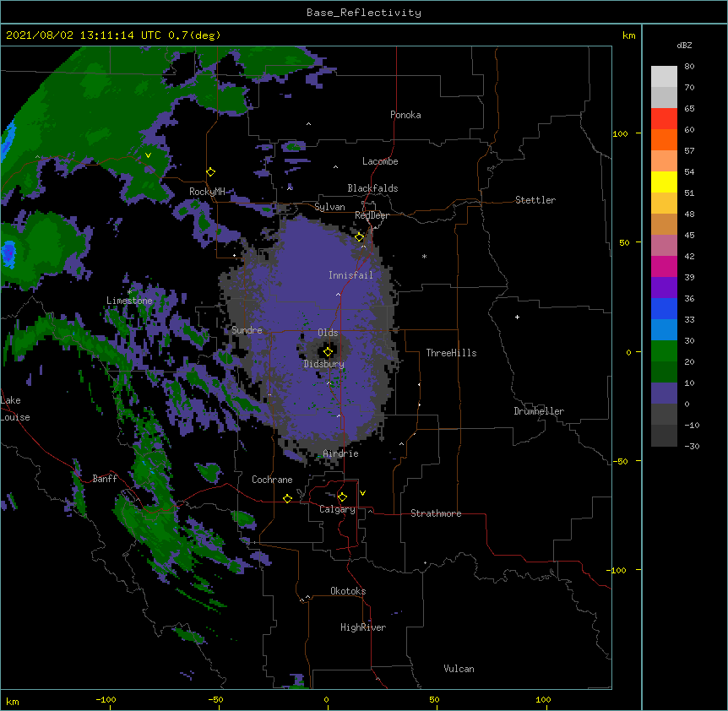
Task: Click the yellow diamond marker near RockyMH
Action: pos(210,172)
